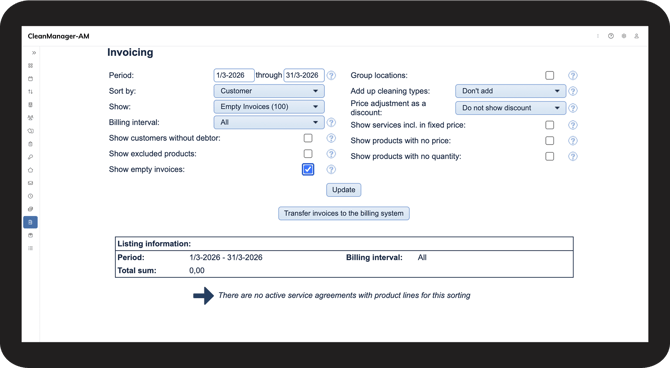Uncheck Show empty invoices checkbox
Image resolution: width=670 pixels, height=368 pixels.
pyautogui.click(x=308, y=169)
